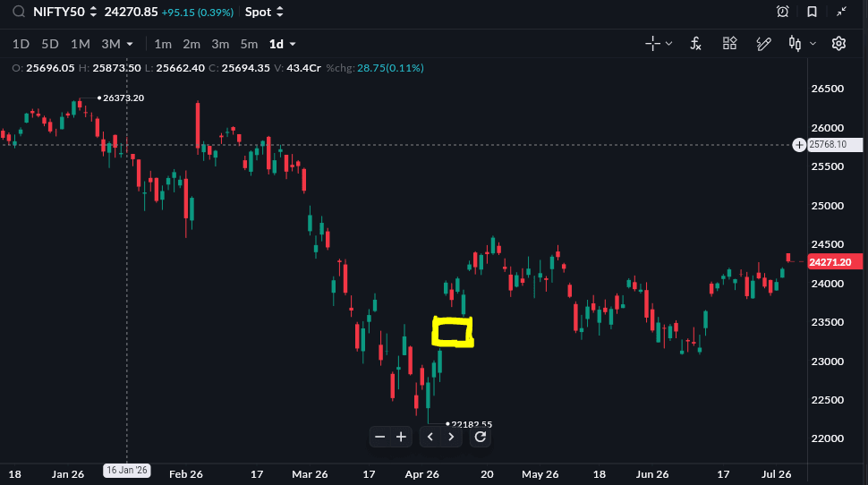Open chart settings gear
Screen dimensions: 868x485
838,43
